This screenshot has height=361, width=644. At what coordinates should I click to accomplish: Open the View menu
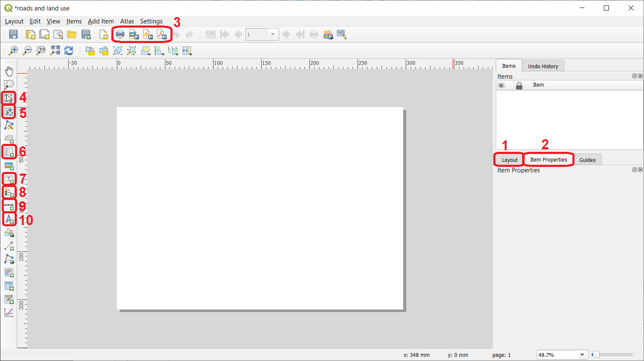click(x=54, y=21)
